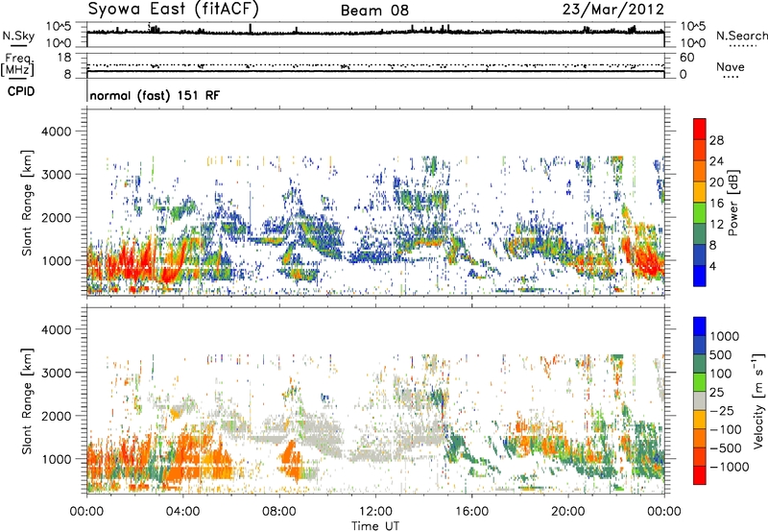Screen dimensions: 768x532
Task: Click the 'Time UT' axis label
Action: pyautogui.click(x=375, y=526)
